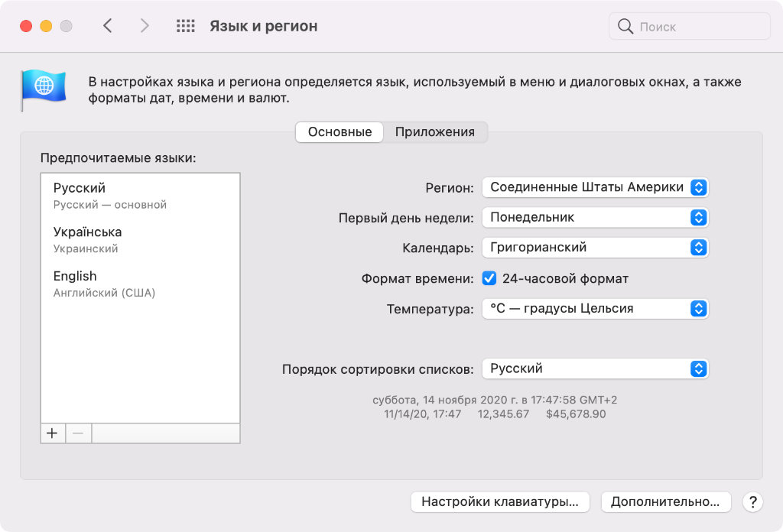The image size is (783, 532).
Task: Expand Первый день недели dropdown
Action: pos(596,218)
